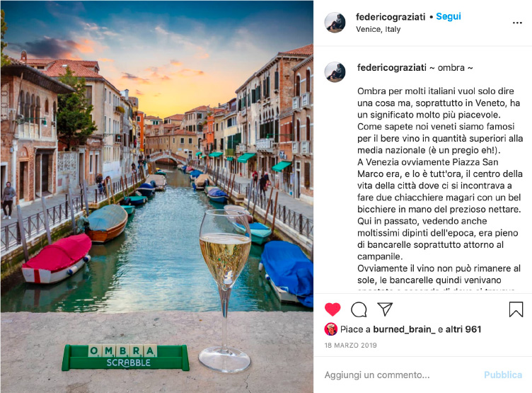Follow user via Segui link
This screenshot has height=393, width=532.
coord(449,16)
